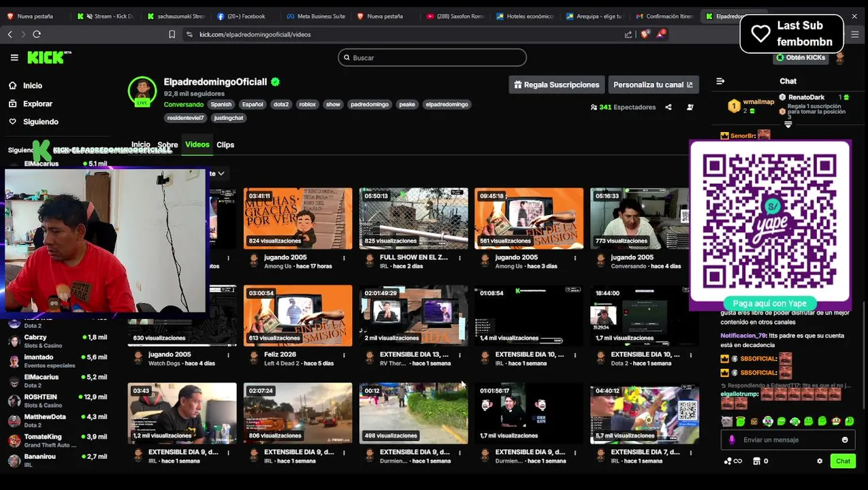Viewport: 868px width, 490px height.
Task: Click the residentevil7 tag
Action: point(185,118)
